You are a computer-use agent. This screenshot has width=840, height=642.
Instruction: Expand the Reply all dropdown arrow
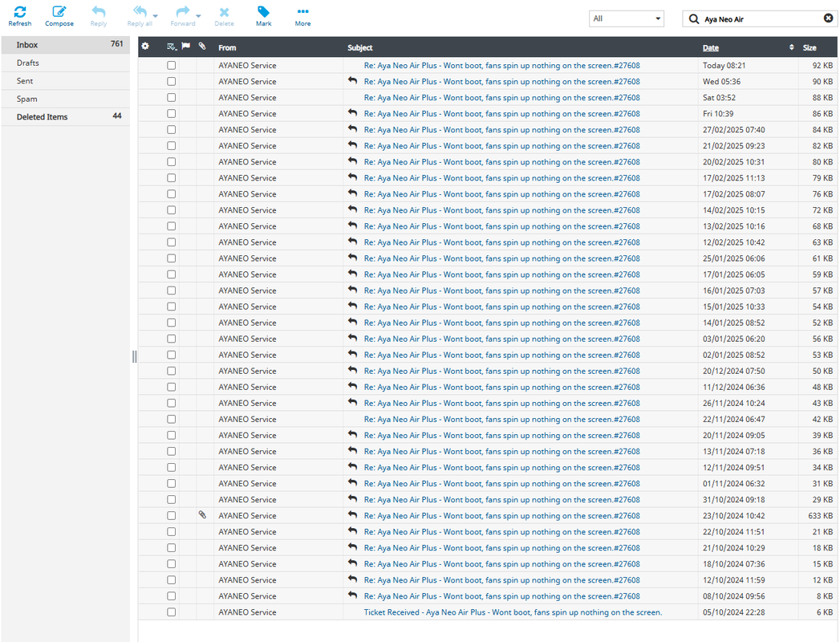[156, 16]
